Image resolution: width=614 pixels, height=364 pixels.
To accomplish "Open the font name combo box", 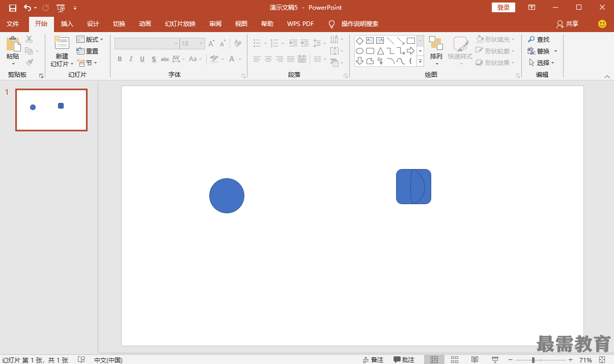I will coord(147,44).
